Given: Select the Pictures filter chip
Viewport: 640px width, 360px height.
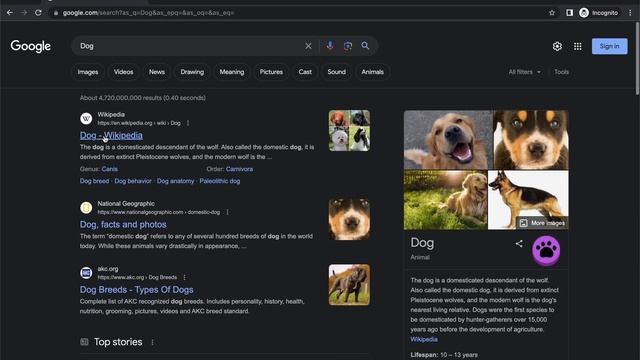Looking at the screenshot, I should 271,72.
